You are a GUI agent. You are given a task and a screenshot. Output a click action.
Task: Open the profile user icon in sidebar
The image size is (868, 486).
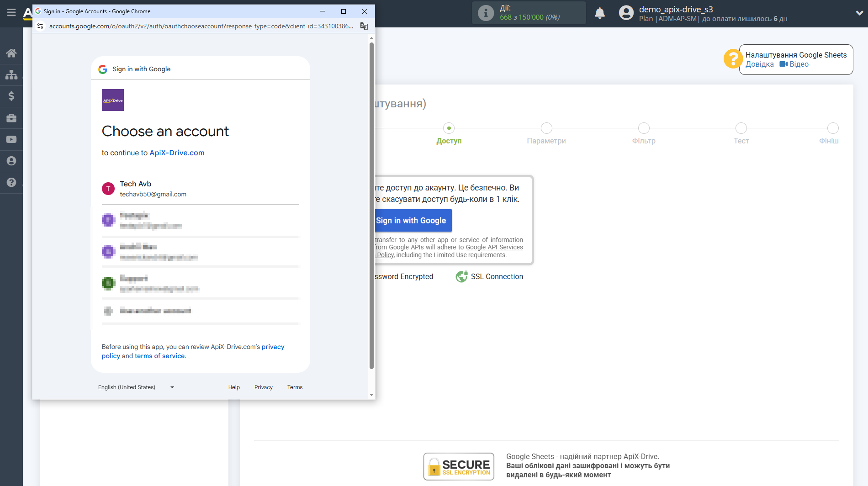point(11,161)
